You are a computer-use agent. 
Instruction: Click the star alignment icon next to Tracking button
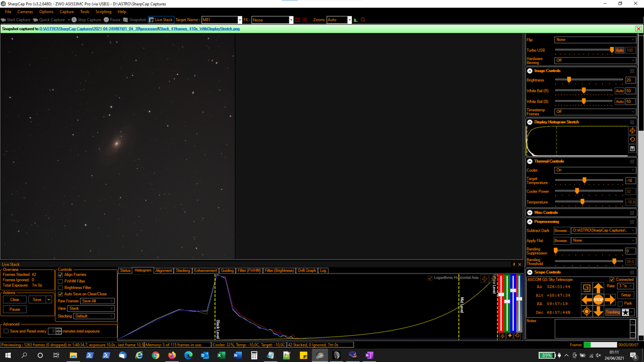pos(626,312)
